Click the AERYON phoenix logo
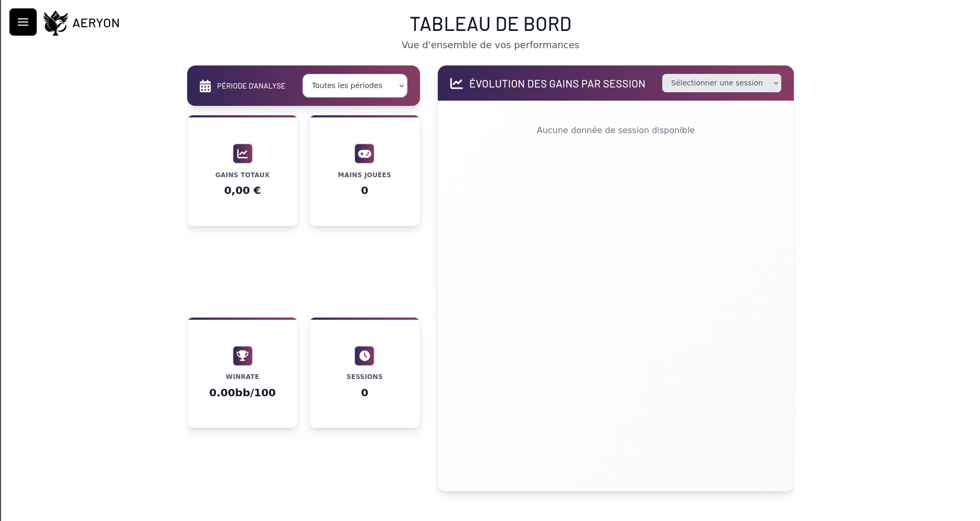The height and width of the screenshot is (521, 980). (x=56, y=22)
